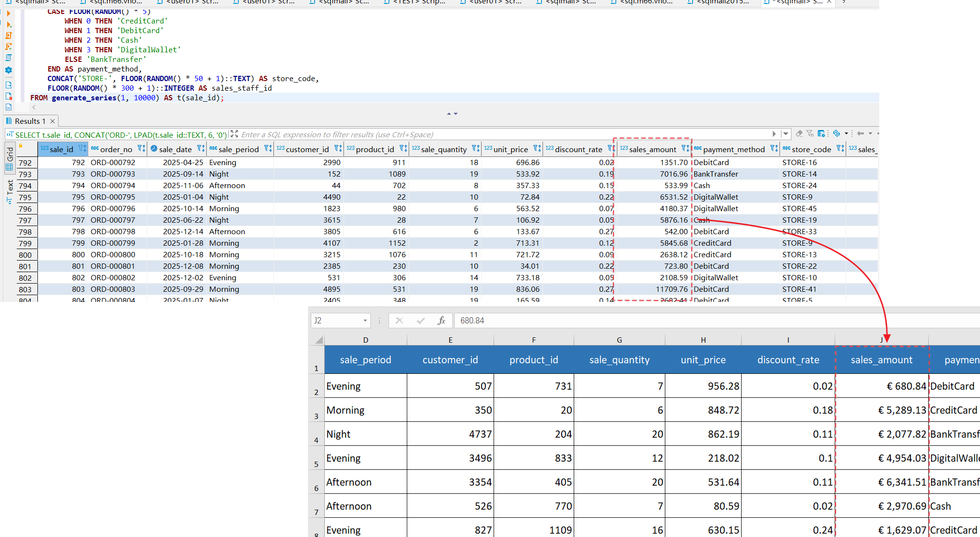Collapse editor with the up triangle splitter

click(449, 114)
